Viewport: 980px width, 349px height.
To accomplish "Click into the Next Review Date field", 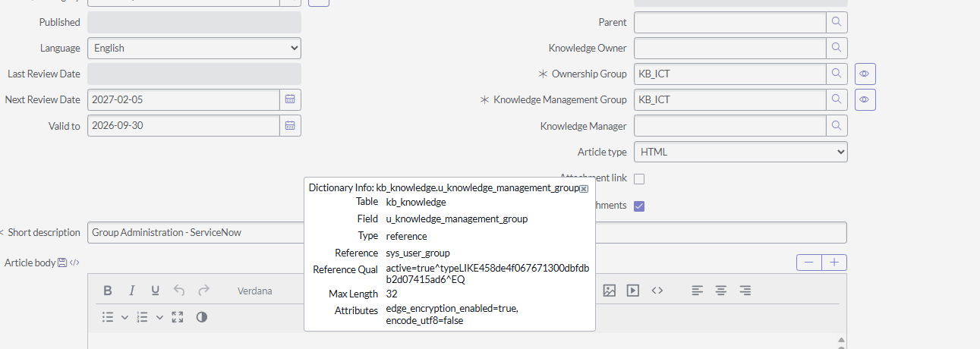I will pyautogui.click(x=183, y=99).
